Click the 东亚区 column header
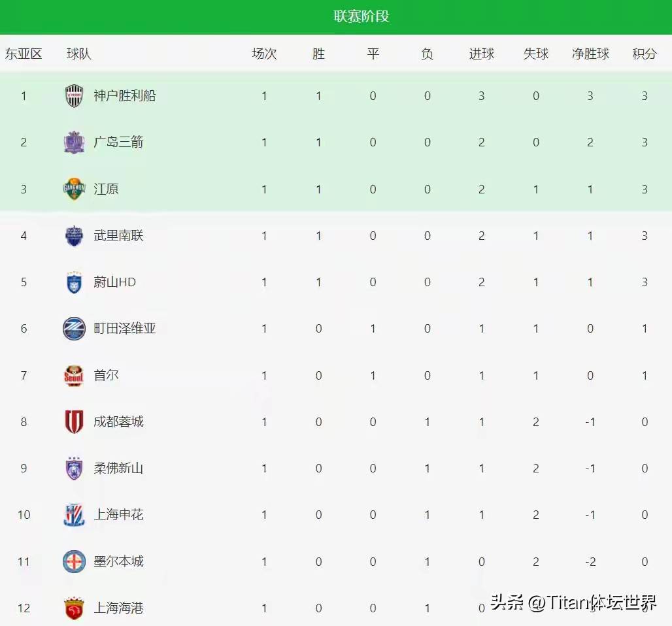Viewport: 672px width, 626px height. (24, 54)
